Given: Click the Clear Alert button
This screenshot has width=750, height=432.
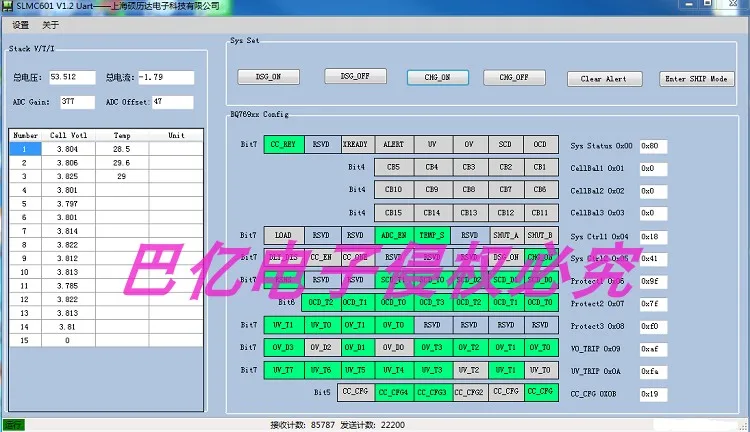Looking at the screenshot, I should [x=604, y=79].
